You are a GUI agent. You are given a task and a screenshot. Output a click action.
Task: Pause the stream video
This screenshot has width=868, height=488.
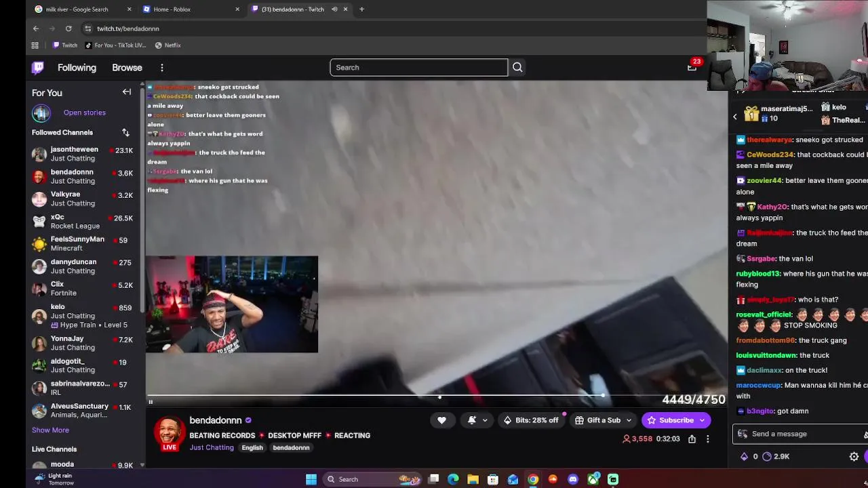tap(151, 402)
